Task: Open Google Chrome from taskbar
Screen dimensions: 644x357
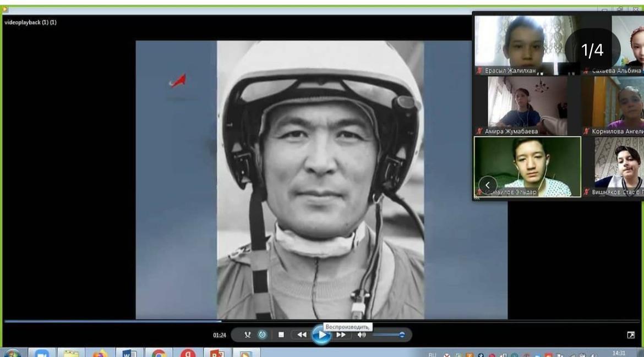Action: coord(159,353)
